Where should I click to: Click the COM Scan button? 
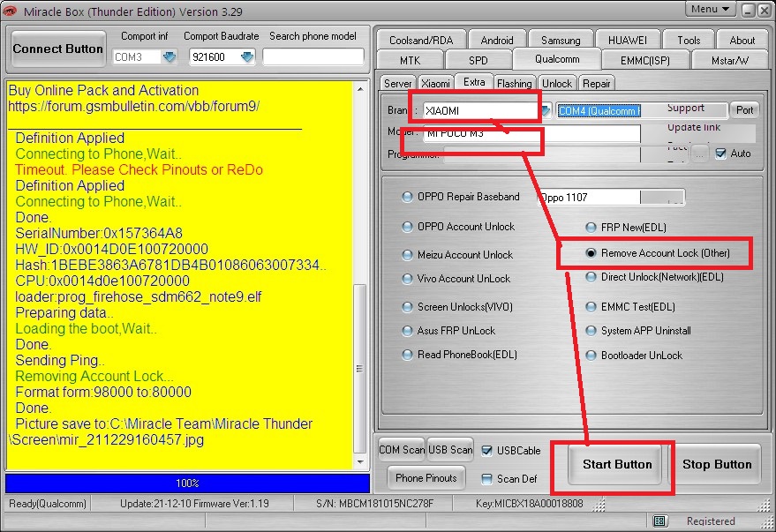tap(402, 449)
